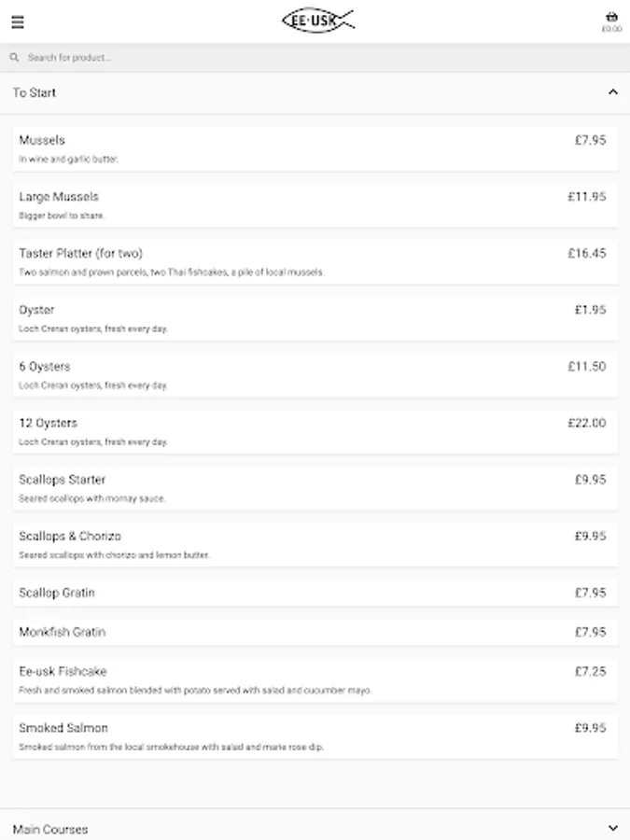Image resolution: width=630 pixels, height=840 pixels.
Task: Select the Scallop Gratin item
Action: [x=315, y=593]
